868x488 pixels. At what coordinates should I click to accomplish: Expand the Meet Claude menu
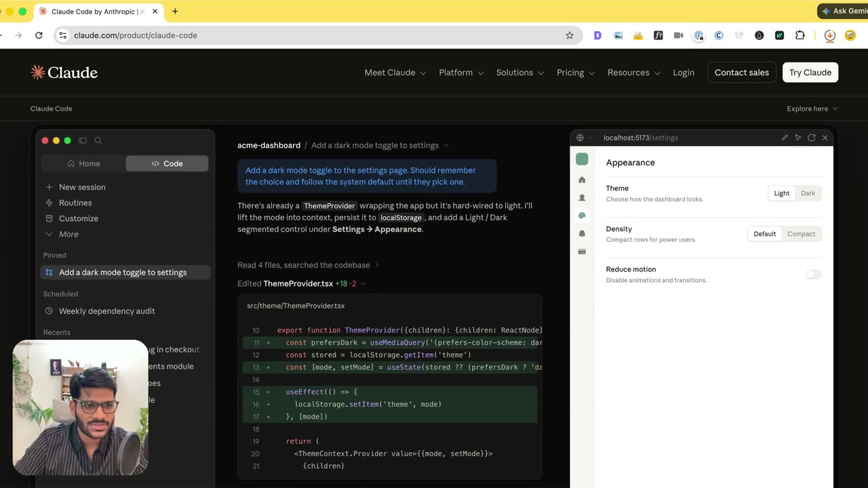coord(395,73)
